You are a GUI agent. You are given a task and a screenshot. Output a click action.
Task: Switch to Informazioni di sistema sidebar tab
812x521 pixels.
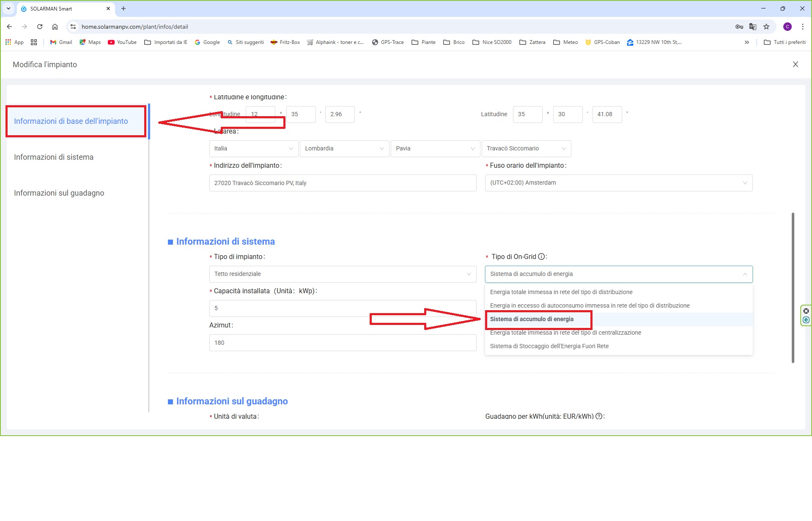click(54, 157)
